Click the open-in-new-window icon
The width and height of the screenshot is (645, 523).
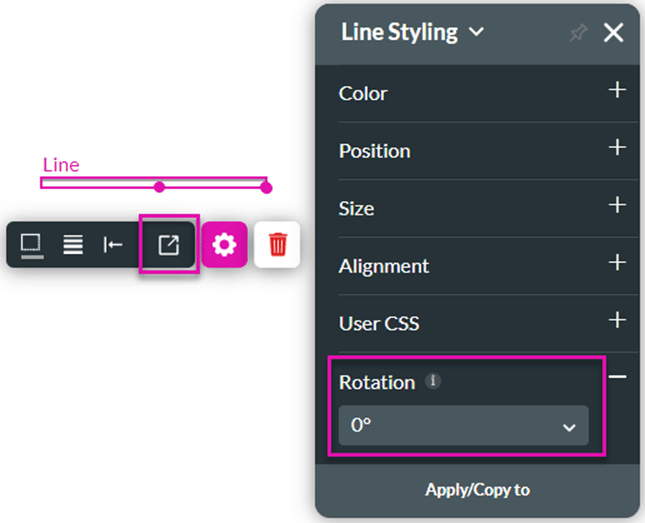pos(169,244)
